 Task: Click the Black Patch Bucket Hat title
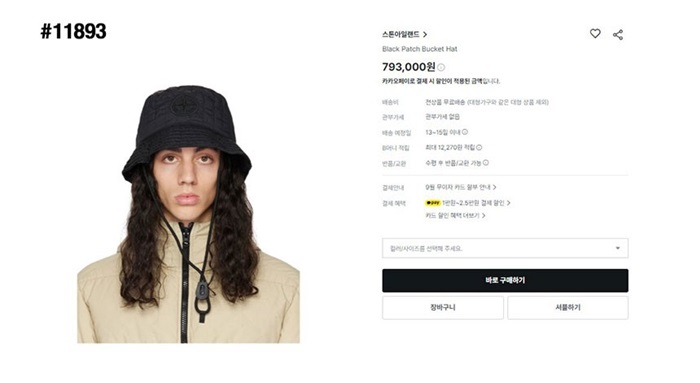420,49
